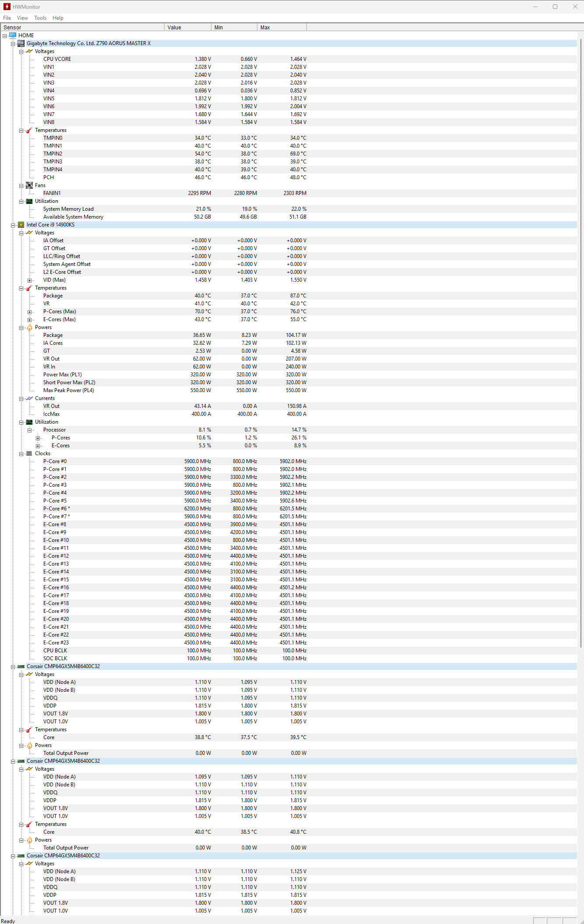The image size is (584, 924).
Task: Expand the P-Cores (Max) temperature node
Action: tap(30, 312)
